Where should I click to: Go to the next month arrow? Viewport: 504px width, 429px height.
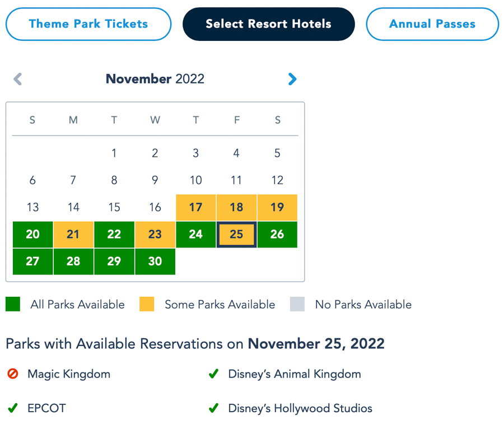tap(292, 80)
